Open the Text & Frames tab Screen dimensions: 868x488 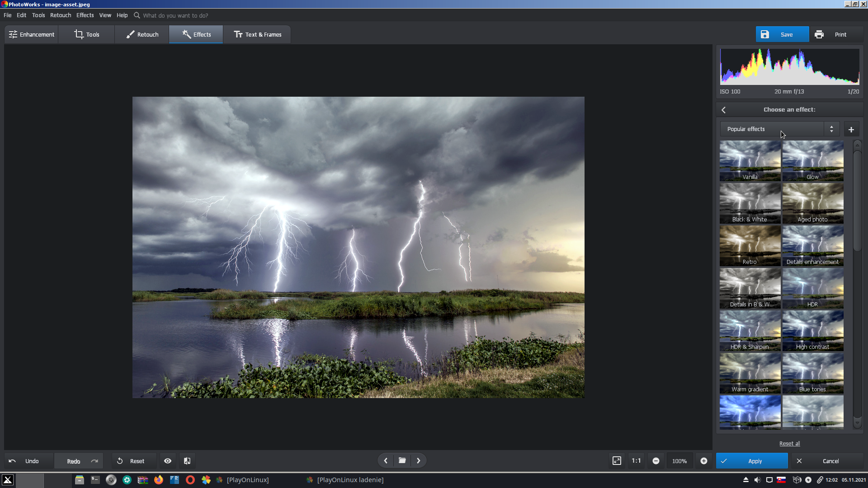pos(257,34)
